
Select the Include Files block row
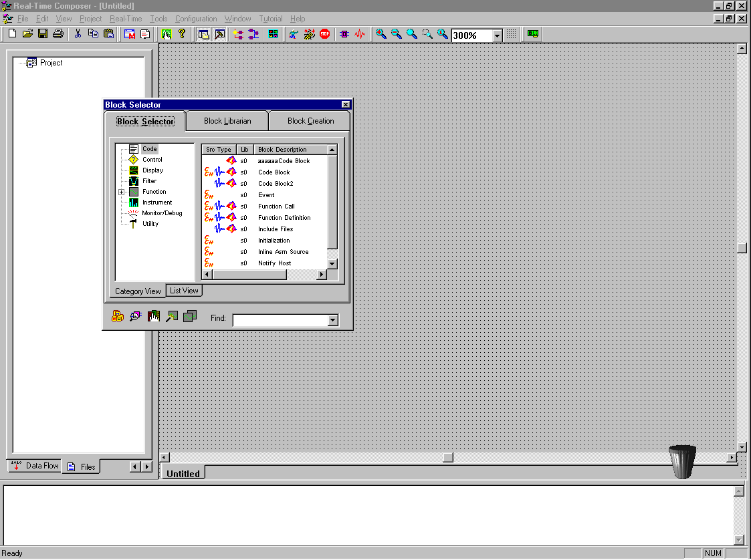(265, 229)
